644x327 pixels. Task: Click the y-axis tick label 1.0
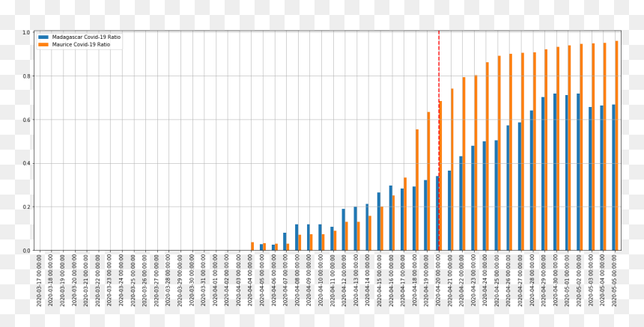click(x=26, y=32)
